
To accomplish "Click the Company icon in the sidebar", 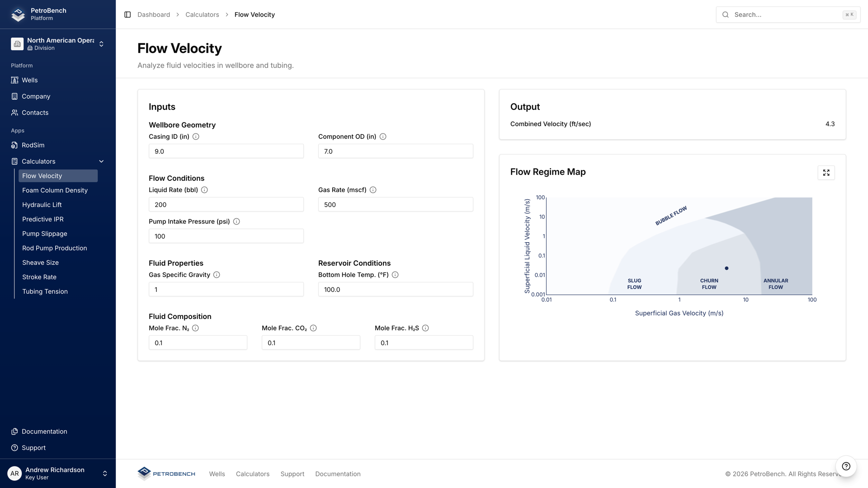I will pos(14,96).
